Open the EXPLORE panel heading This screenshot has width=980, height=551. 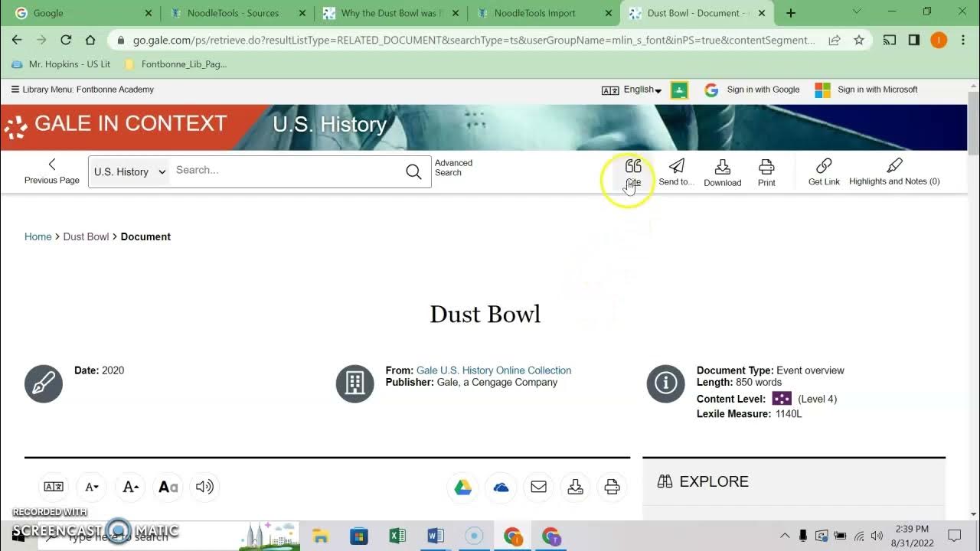click(x=703, y=481)
